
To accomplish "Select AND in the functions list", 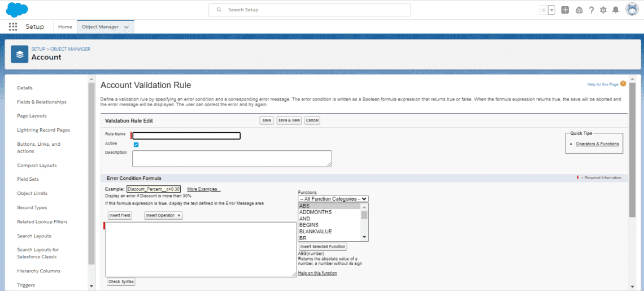I will tap(329, 219).
